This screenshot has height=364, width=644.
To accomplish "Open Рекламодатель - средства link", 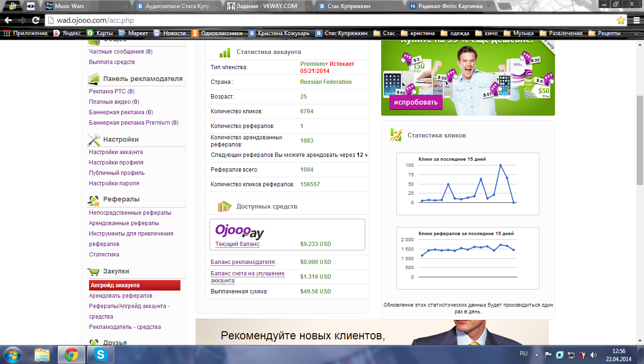I will pyautogui.click(x=125, y=327).
